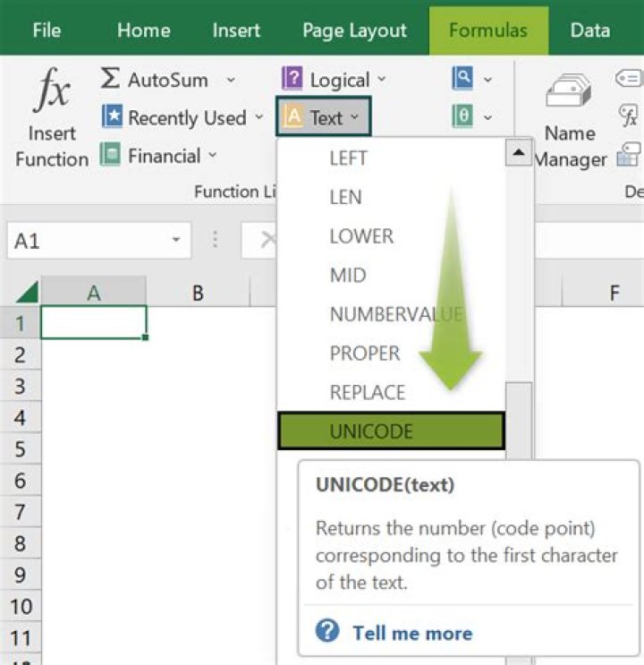This screenshot has width=644, height=665.
Task: Click the Create from Selection icon
Action: pyautogui.click(x=628, y=154)
